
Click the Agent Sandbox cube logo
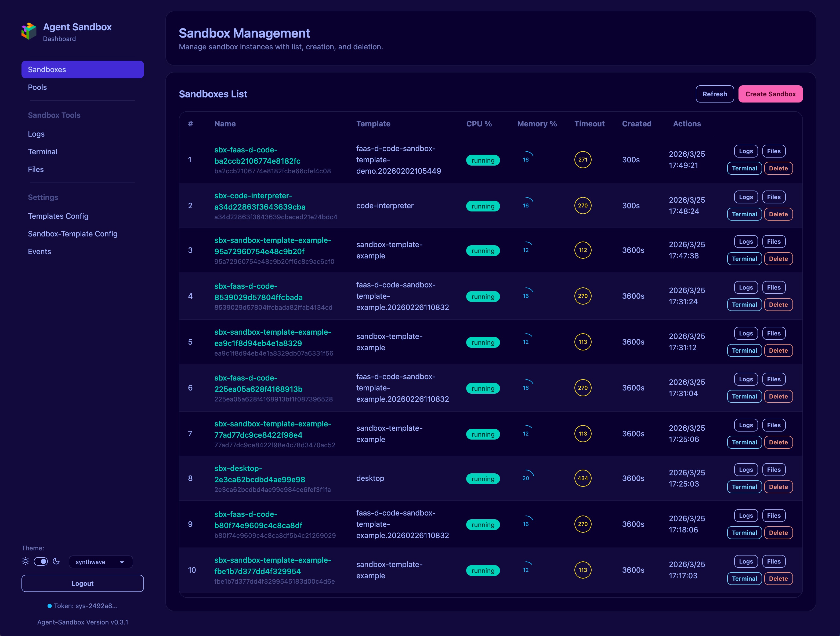tap(29, 31)
